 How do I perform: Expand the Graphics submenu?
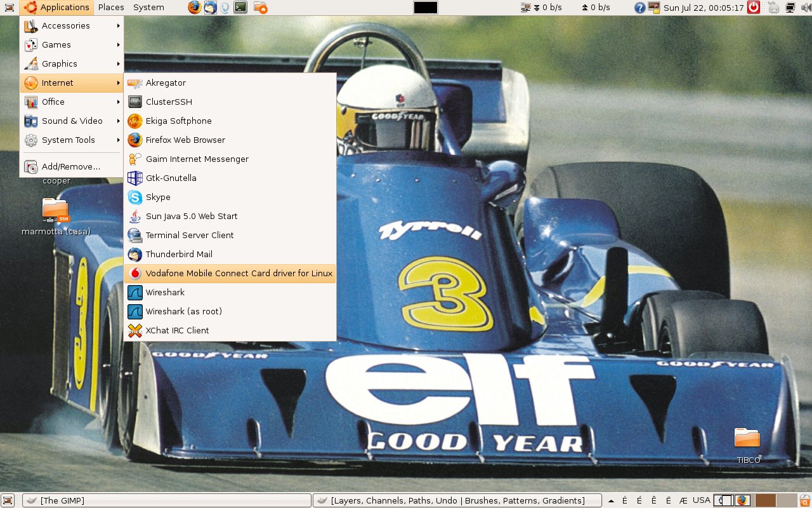[72, 63]
